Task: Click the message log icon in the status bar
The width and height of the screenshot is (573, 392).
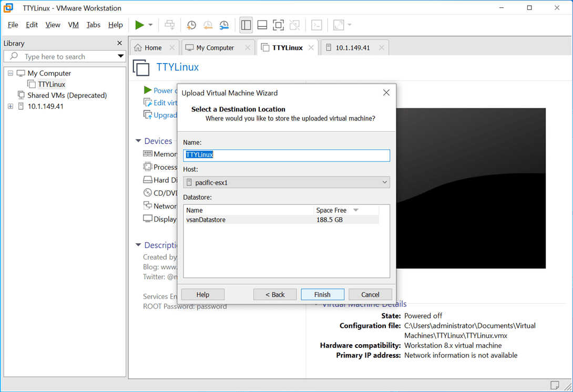Action: click(555, 385)
